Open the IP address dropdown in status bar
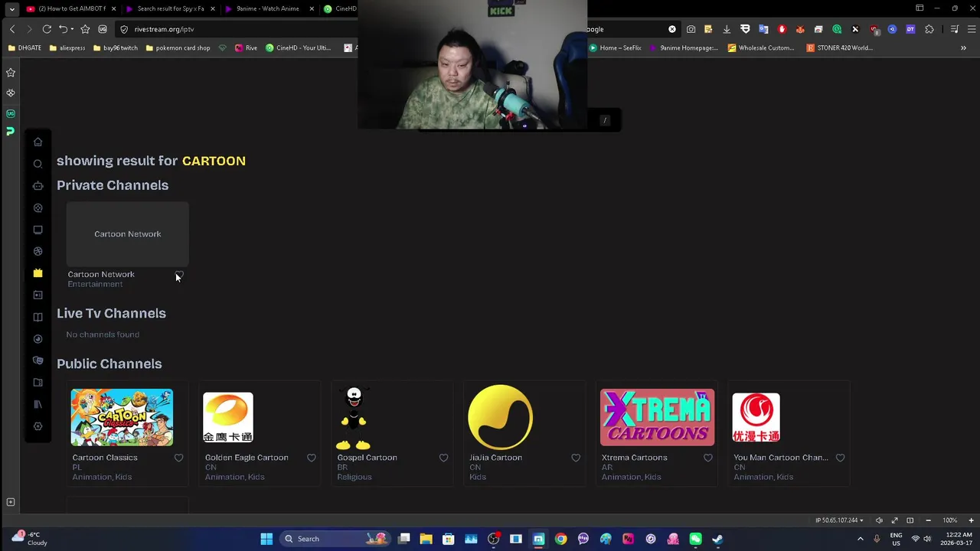 click(x=841, y=520)
